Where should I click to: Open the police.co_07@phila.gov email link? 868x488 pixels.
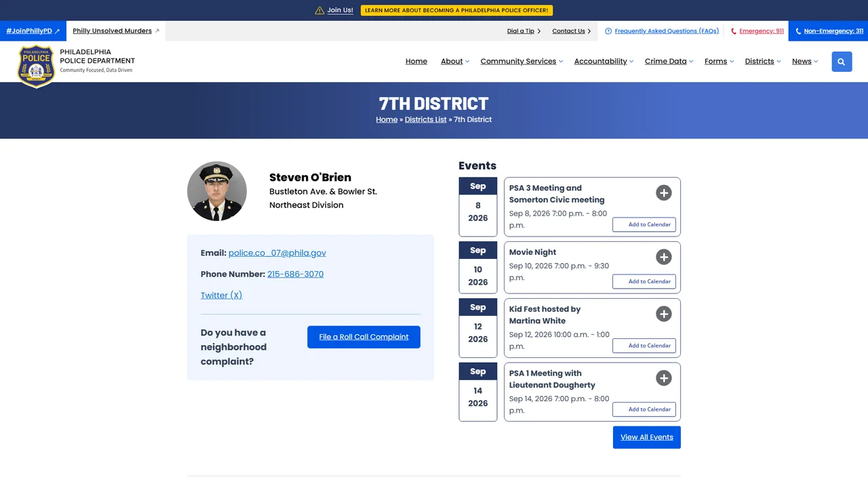point(277,253)
